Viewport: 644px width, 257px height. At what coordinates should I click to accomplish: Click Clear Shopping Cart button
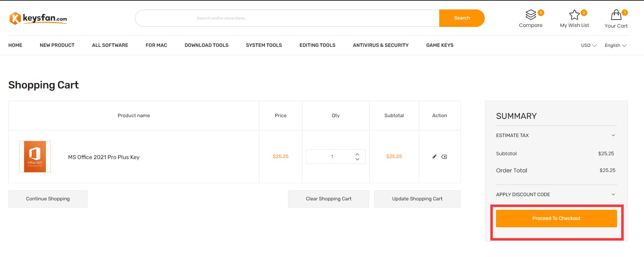click(329, 199)
